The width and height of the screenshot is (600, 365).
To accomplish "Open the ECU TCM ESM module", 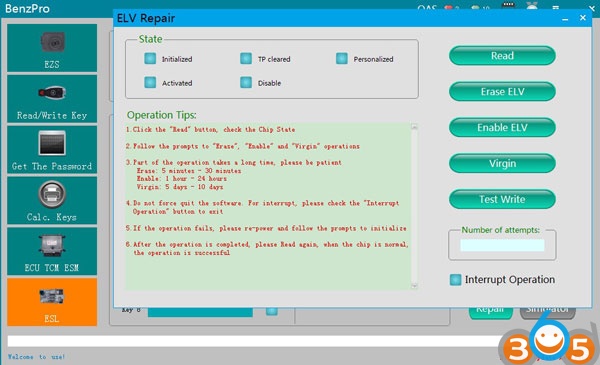I will 52,251.
